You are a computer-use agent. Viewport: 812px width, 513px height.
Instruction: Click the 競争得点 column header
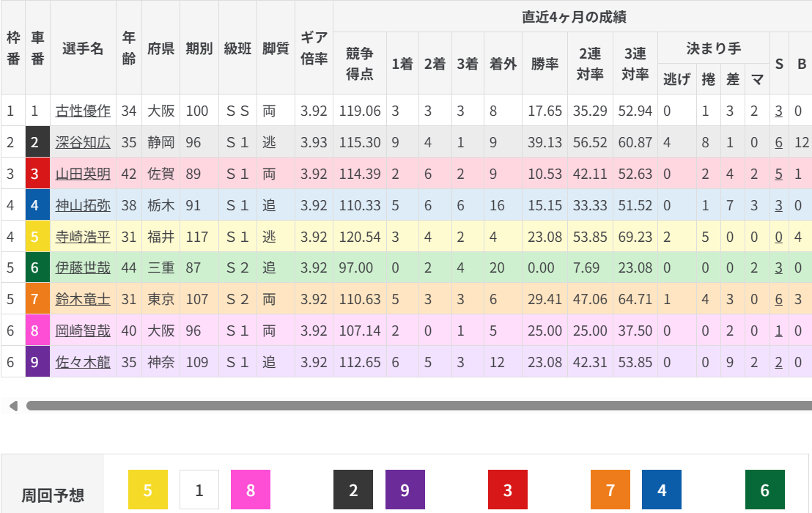359,63
